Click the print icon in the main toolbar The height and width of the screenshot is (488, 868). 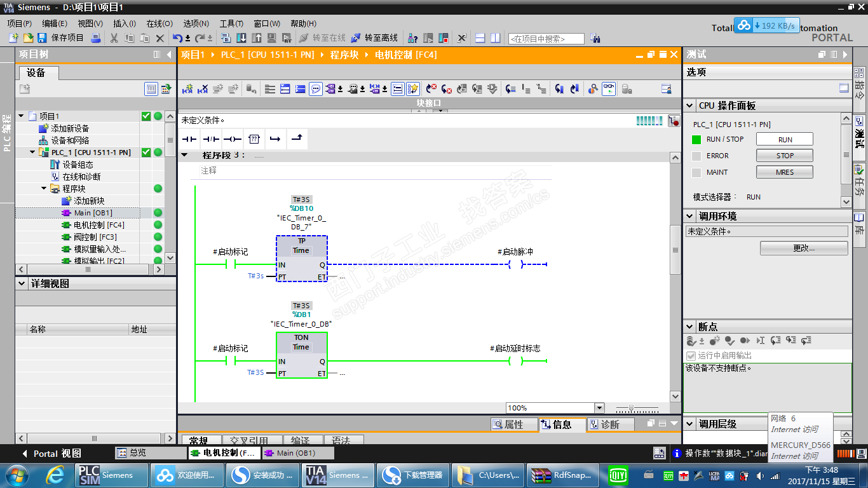[96, 38]
